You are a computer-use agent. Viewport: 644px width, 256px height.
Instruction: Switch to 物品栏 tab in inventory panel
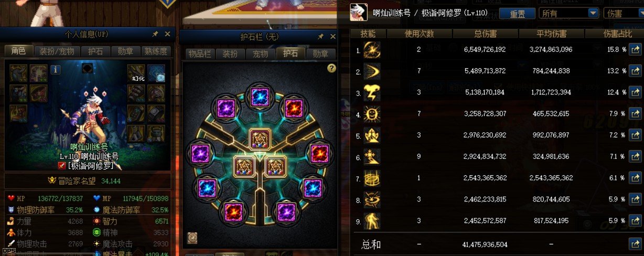click(x=199, y=54)
